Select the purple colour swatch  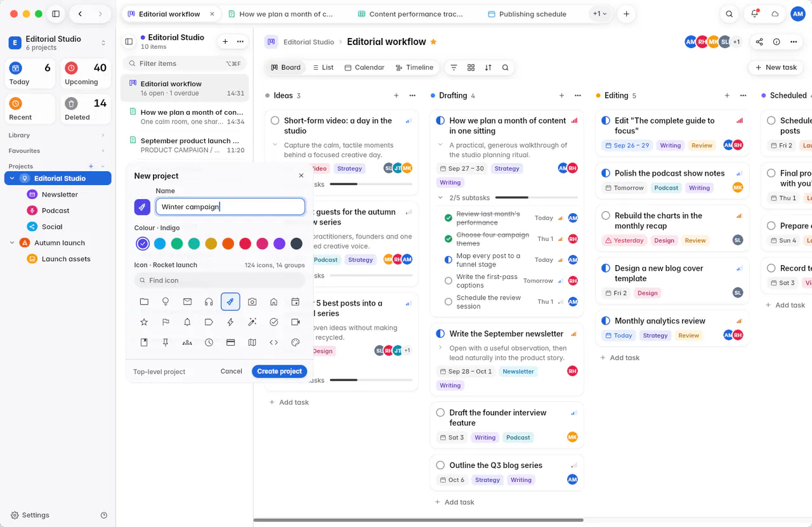[x=279, y=244]
